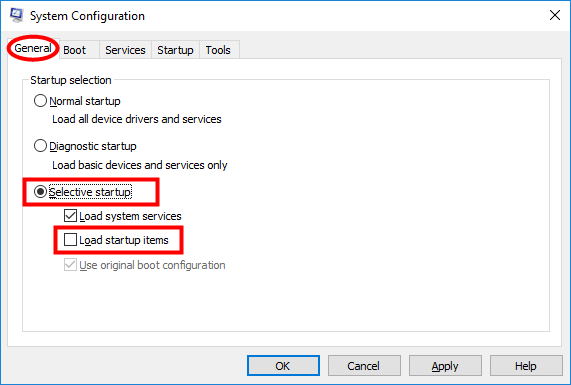Go to the Services tab

125,50
